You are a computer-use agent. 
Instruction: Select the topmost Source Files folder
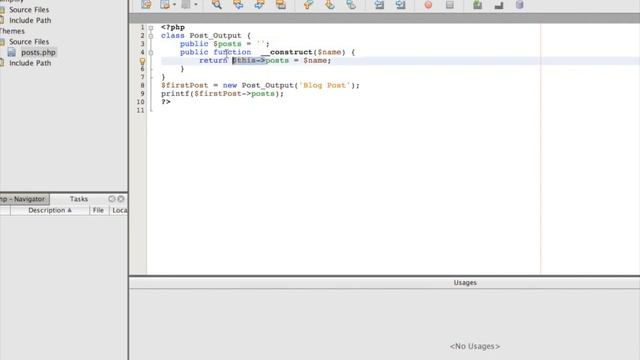pyautogui.click(x=29, y=9)
